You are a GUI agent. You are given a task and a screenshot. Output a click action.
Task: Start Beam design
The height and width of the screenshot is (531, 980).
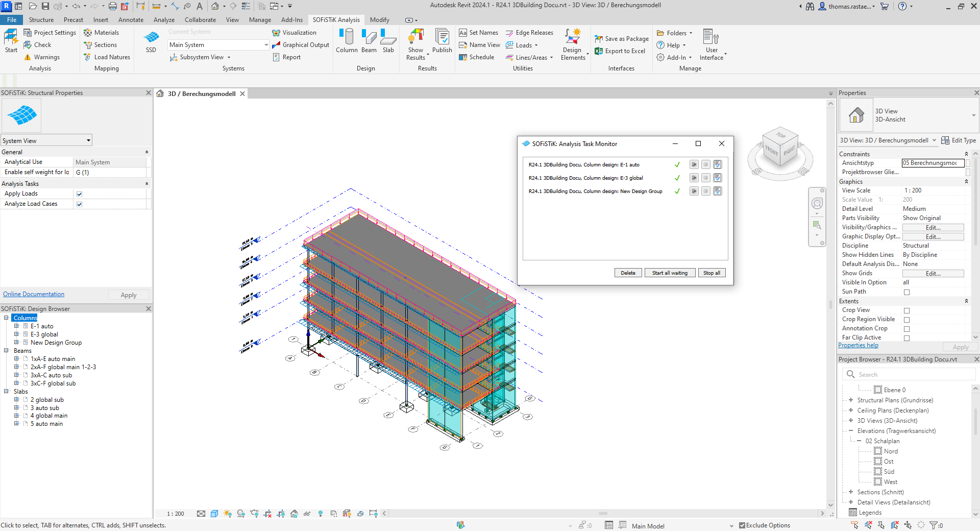(x=369, y=41)
